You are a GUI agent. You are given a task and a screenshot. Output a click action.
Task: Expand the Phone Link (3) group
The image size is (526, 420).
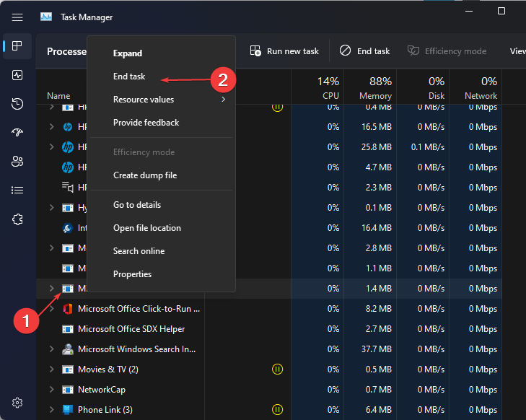pos(52,410)
